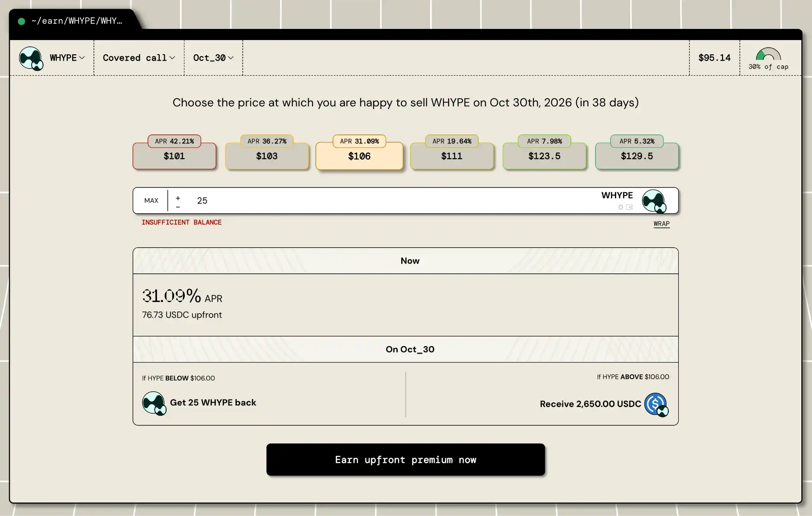
Task: Click the $95.14 current price
Action: click(x=714, y=58)
